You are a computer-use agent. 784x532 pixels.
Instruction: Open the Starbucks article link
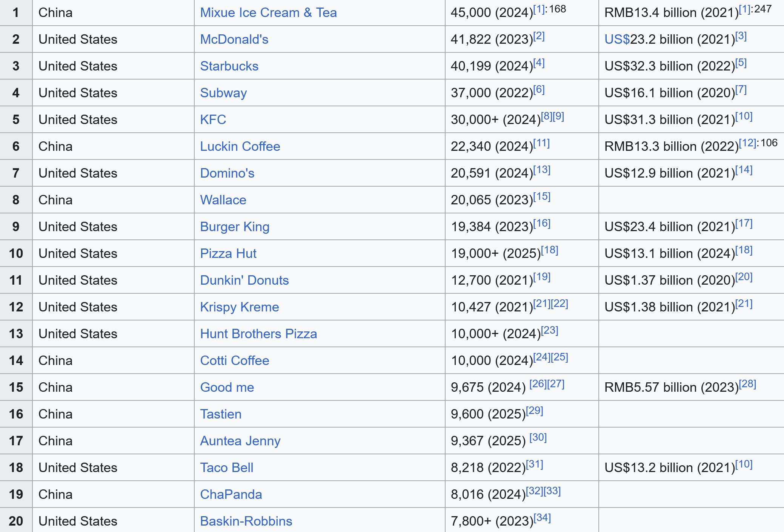pyautogui.click(x=229, y=66)
